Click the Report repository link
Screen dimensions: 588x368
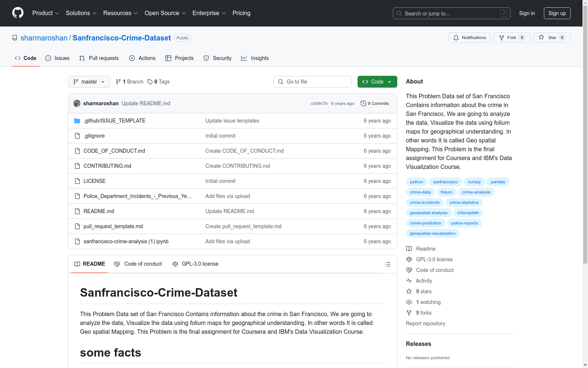pos(426,323)
